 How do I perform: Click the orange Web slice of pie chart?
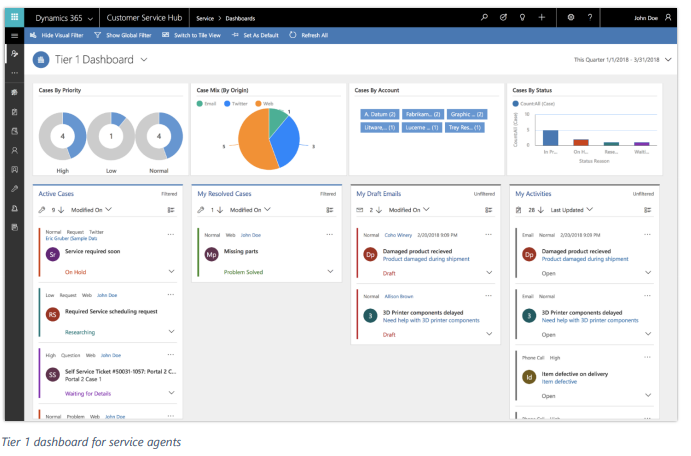(253, 141)
